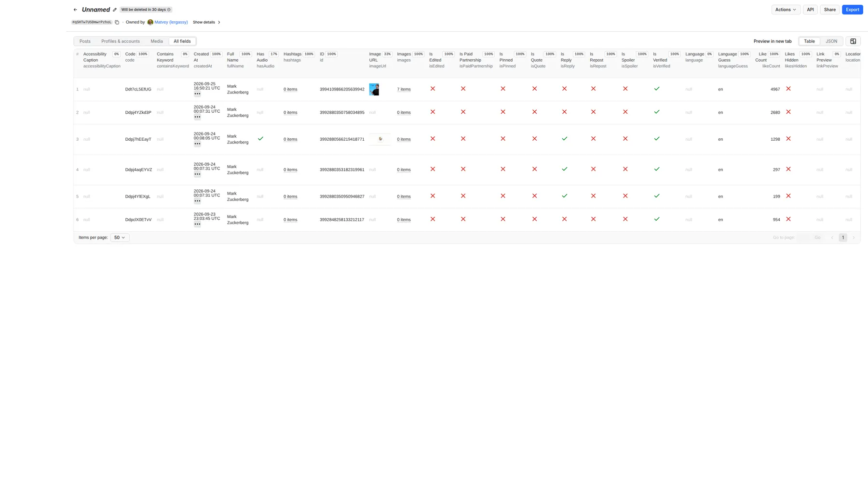Expand the 7 items images list
The height and width of the screenshot is (477, 868).
[404, 89]
